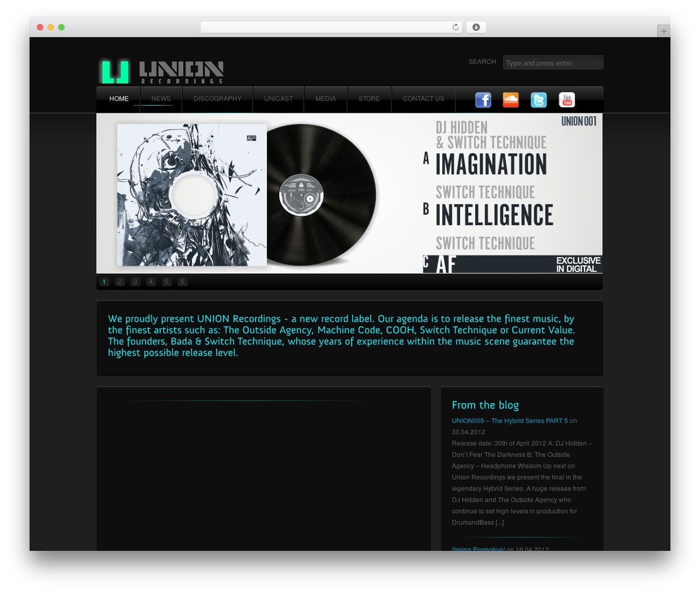Add a new browser tab
Image resolution: width=700 pixels, height=593 pixels.
pos(663,31)
